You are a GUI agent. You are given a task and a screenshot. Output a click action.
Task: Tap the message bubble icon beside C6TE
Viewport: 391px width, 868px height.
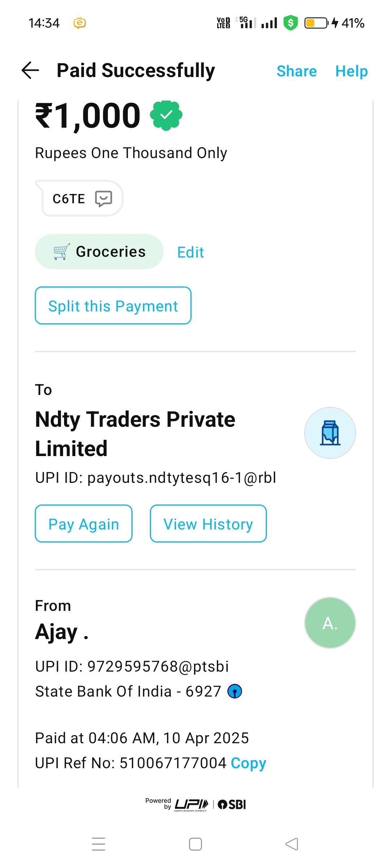[104, 199]
